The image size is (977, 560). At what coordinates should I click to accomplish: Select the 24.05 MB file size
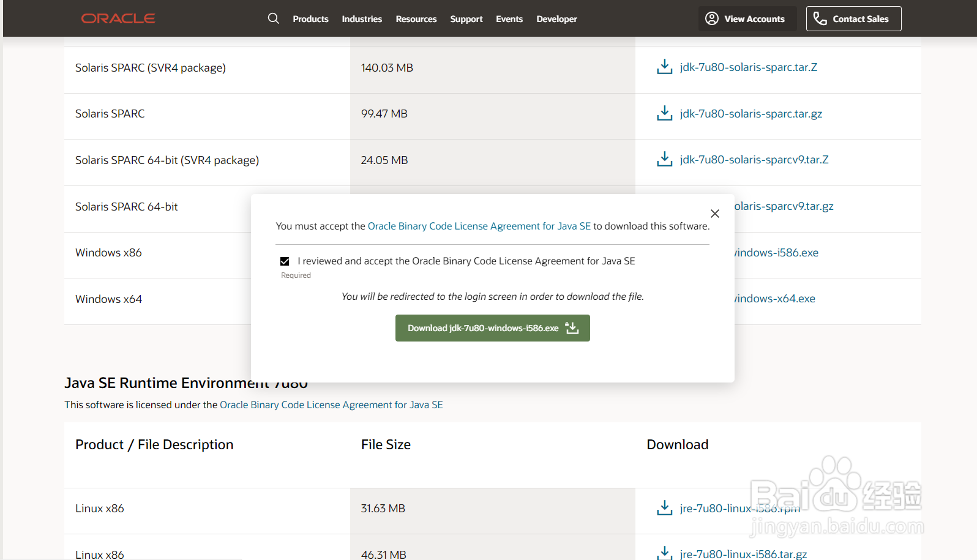tap(384, 160)
